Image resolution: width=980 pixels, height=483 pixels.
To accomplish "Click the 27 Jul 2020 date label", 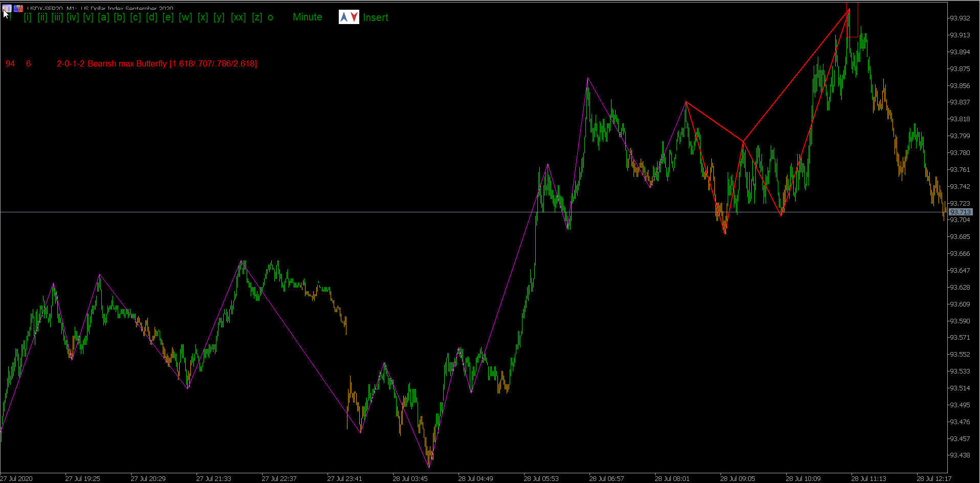I will point(16,478).
